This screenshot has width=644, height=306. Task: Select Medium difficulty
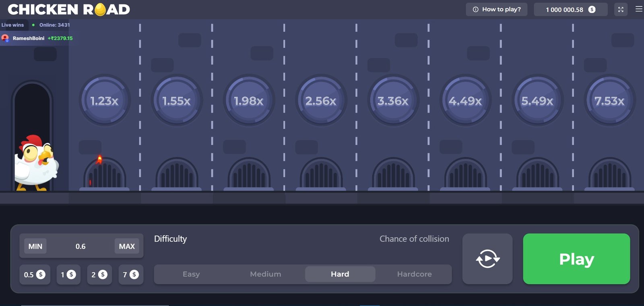pyautogui.click(x=265, y=274)
